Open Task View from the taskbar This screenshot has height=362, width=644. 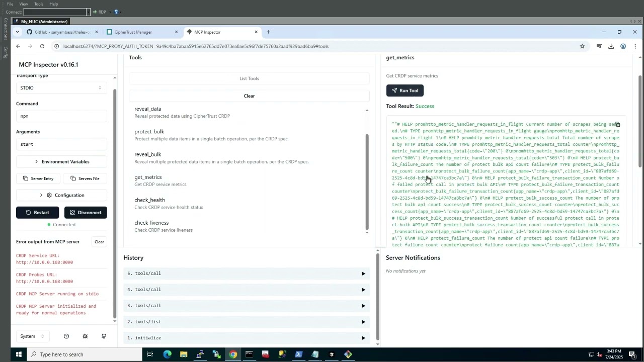[150, 354]
